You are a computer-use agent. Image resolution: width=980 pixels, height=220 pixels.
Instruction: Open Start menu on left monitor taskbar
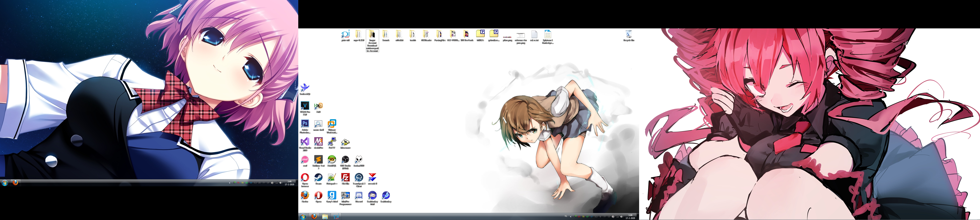5,183
